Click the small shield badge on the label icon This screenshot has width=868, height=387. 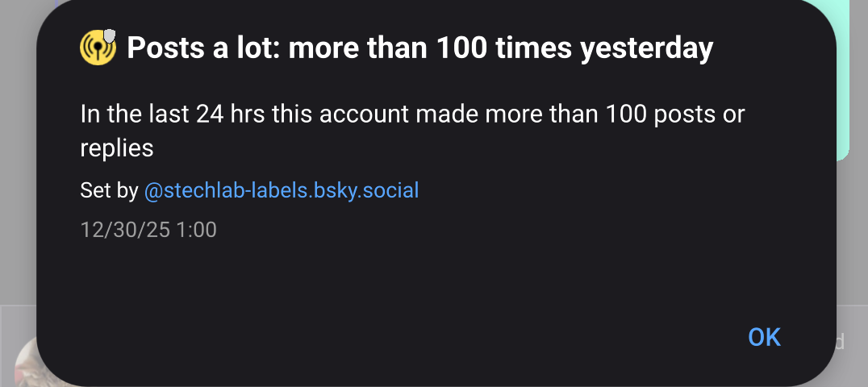click(x=110, y=36)
